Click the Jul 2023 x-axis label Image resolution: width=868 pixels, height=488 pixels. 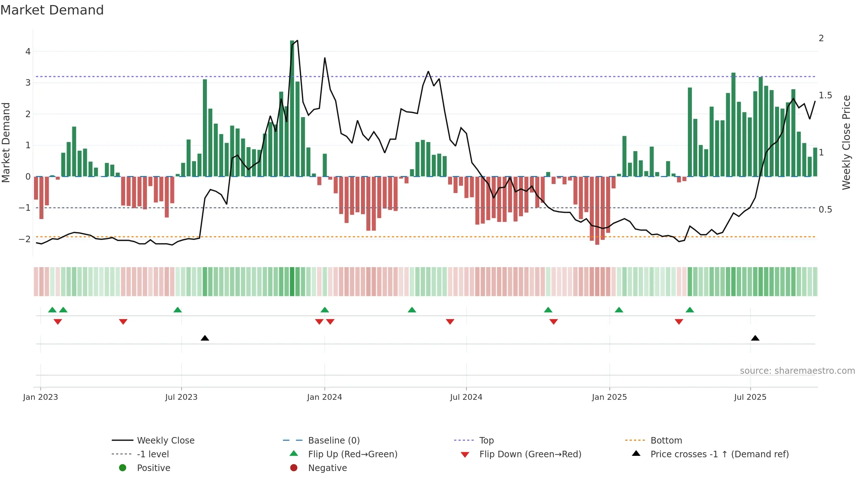pyautogui.click(x=181, y=397)
